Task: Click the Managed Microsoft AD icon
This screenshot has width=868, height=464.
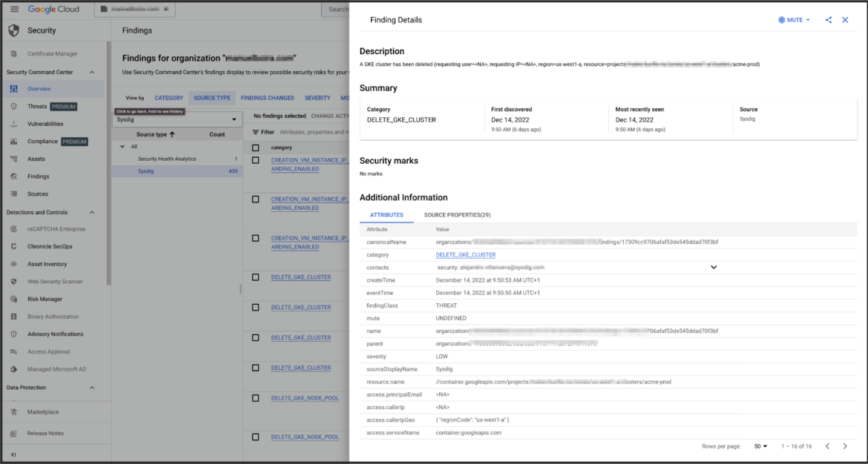Action: (x=14, y=369)
